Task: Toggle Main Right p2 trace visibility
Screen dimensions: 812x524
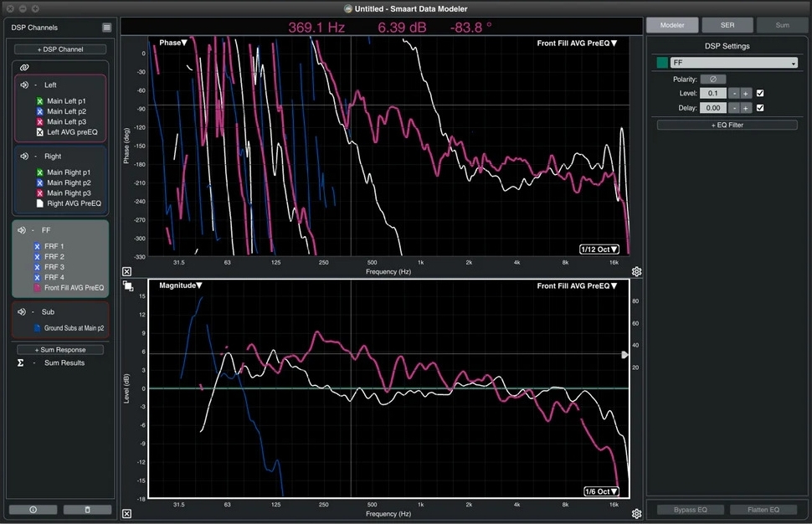Action: click(40, 182)
